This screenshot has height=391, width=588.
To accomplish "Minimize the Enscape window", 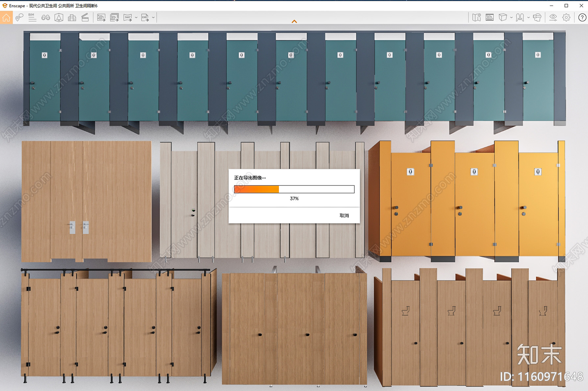I will (551, 6).
